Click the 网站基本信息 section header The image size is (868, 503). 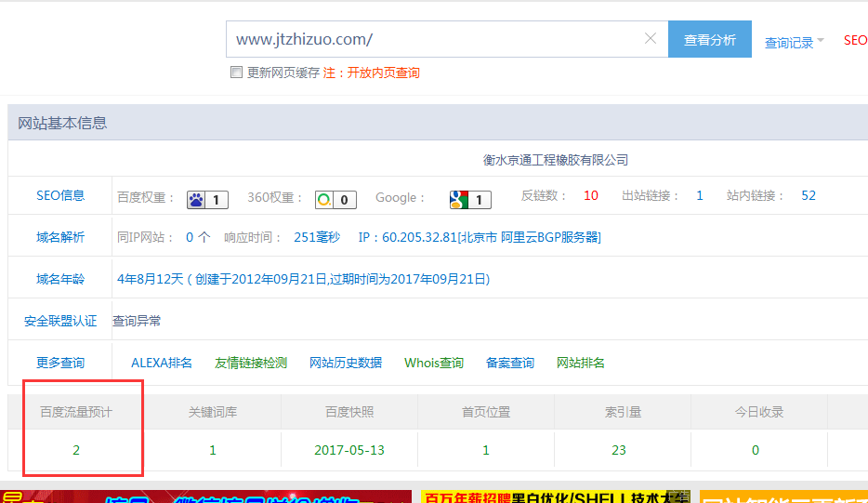[62, 123]
